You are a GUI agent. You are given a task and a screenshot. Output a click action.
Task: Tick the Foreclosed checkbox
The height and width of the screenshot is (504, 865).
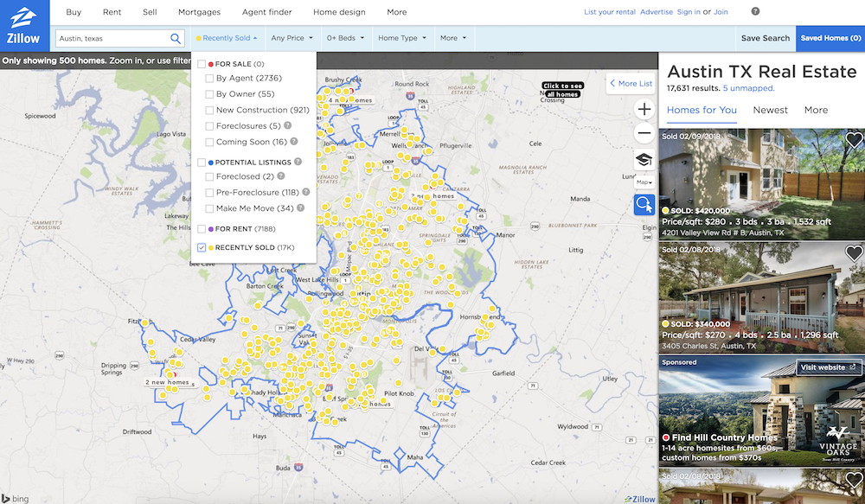pyautogui.click(x=209, y=177)
